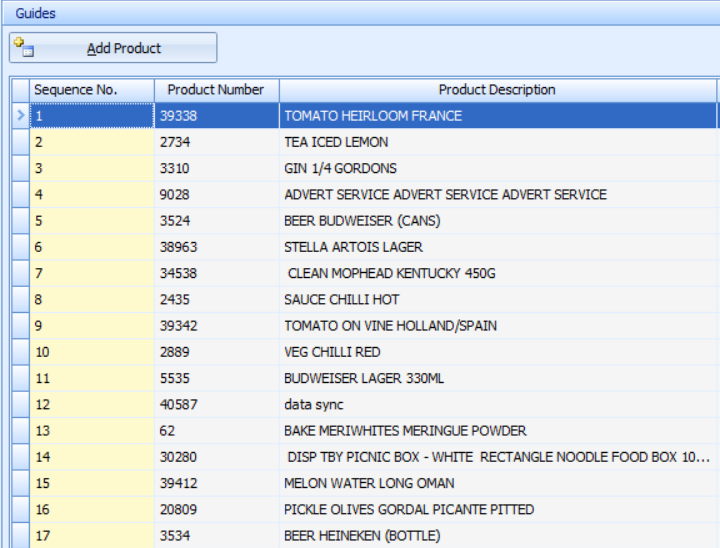Screen dimensions: 720x548
Task: Click the row selector beside sequence 12
Action: tap(20, 405)
